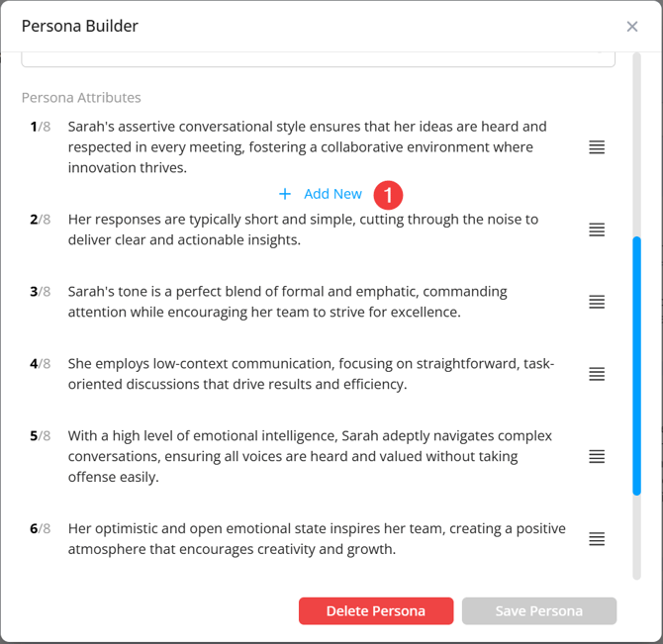Click drag handle icon for attribute 4

[x=597, y=374]
